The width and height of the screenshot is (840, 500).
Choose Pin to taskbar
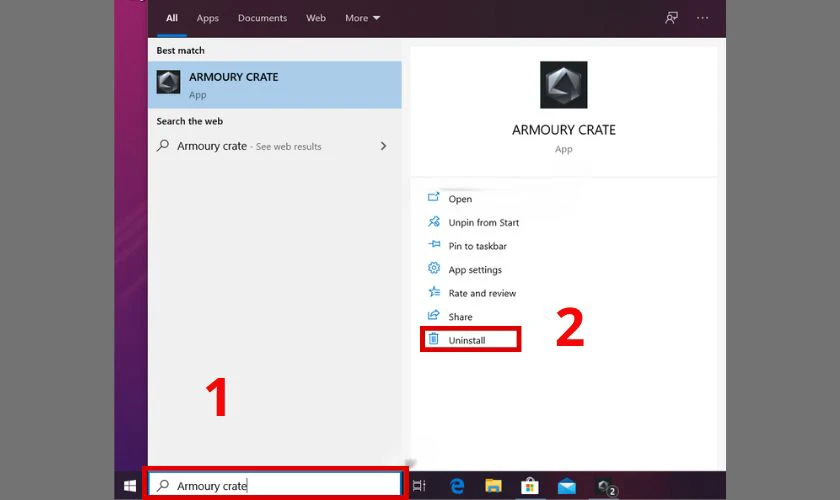click(x=477, y=246)
